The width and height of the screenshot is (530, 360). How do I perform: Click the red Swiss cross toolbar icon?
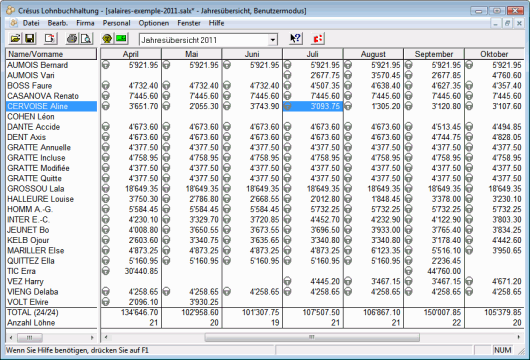[x=318, y=39]
